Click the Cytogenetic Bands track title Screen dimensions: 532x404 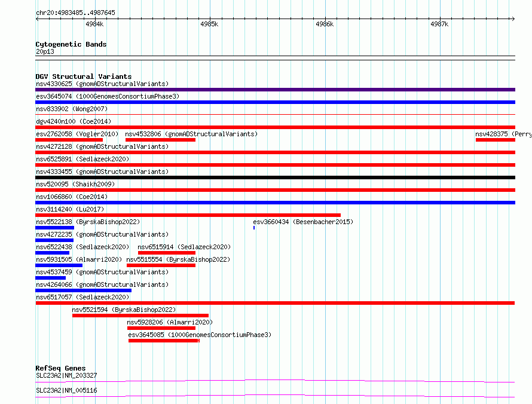tap(71, 44)
